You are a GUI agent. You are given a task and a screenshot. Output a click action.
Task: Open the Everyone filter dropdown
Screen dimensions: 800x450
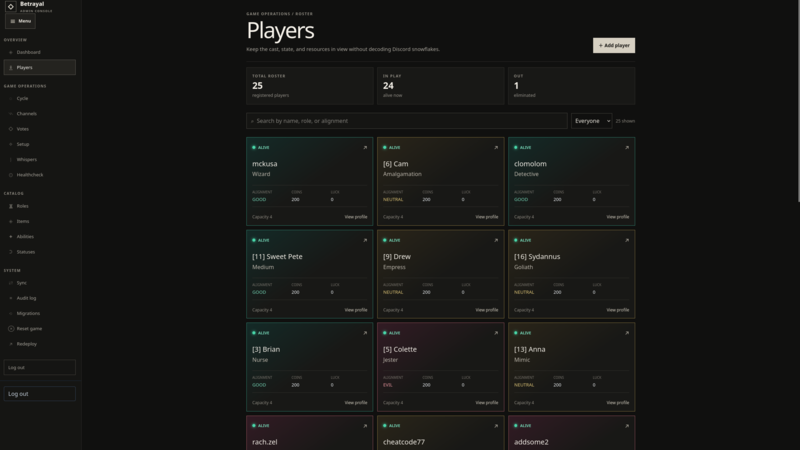pyautogui.click(x=591, y=121)
